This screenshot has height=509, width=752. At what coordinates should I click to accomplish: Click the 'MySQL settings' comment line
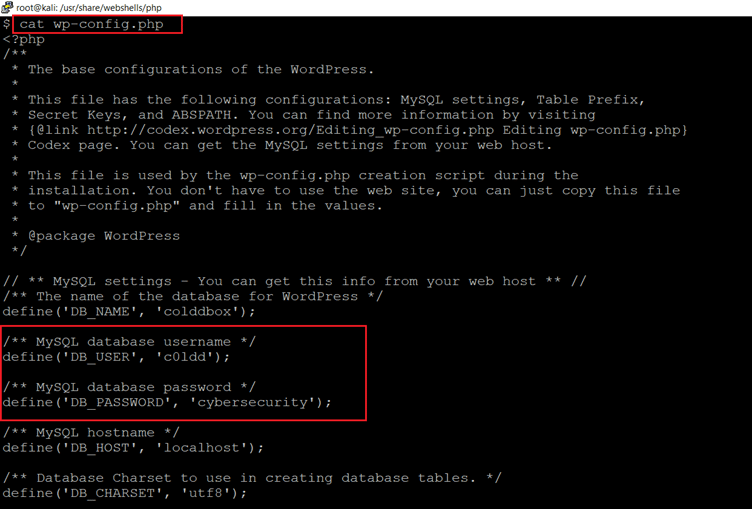(295, 281)
